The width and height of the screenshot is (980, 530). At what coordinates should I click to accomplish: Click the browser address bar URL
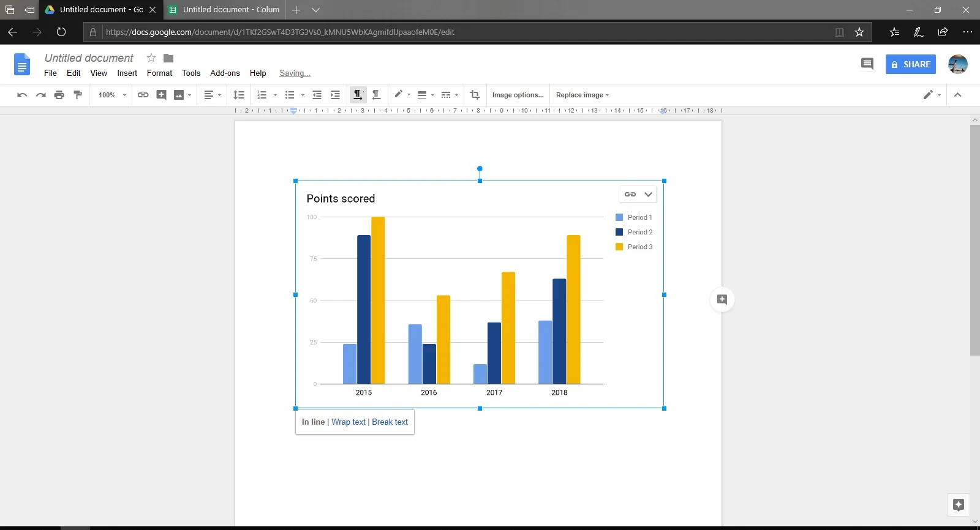[280, 32]
